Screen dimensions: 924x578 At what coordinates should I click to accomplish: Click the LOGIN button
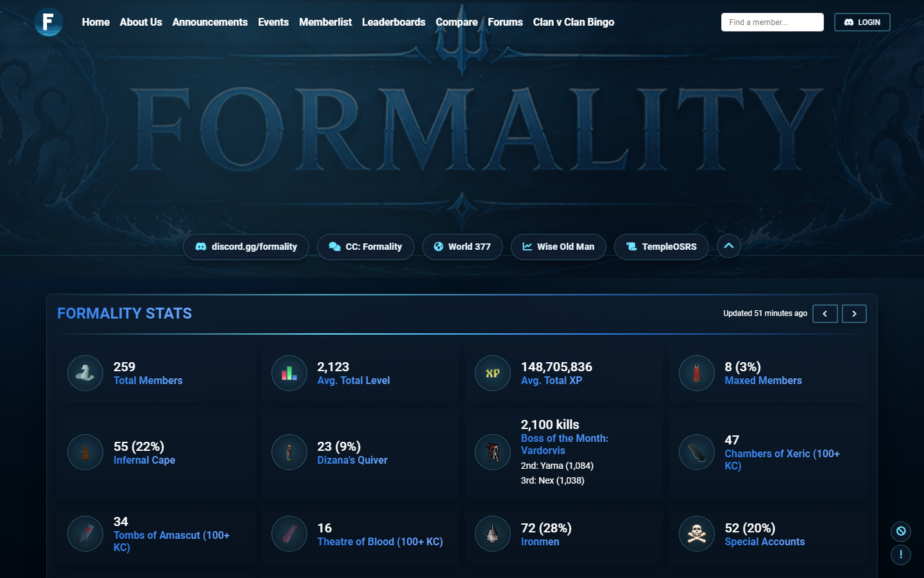862,22
